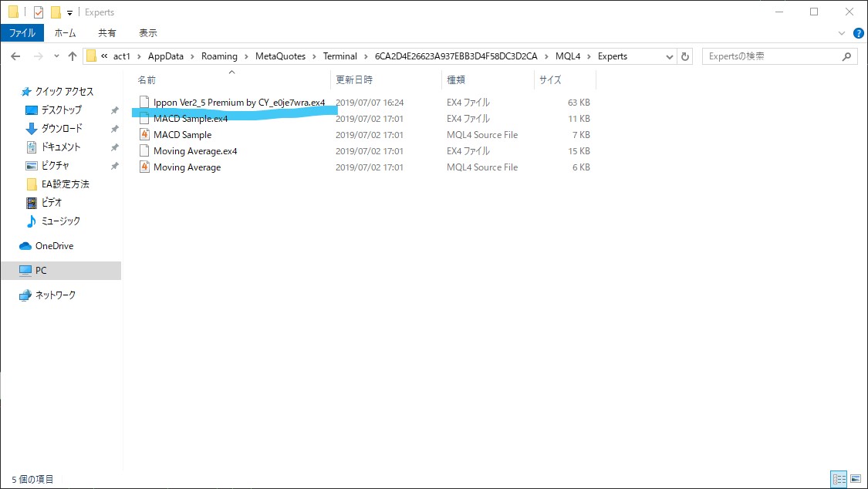Open デスクトップ in the sidebar
The width and height of the screenshot is (868, 489).
(61, 110)
